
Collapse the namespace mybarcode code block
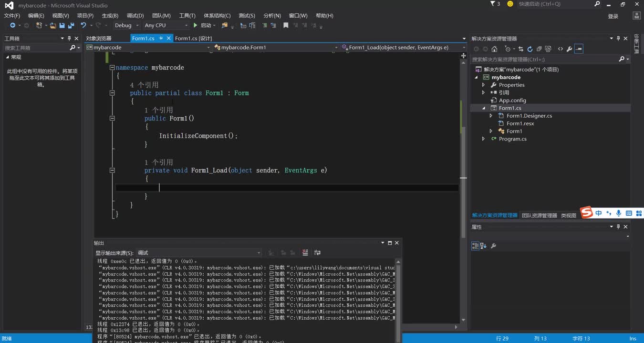(112, 68)
